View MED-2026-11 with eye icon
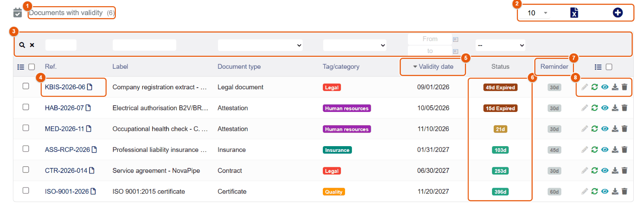The width and height of the screenshot is (644, 205). point(605,129)
